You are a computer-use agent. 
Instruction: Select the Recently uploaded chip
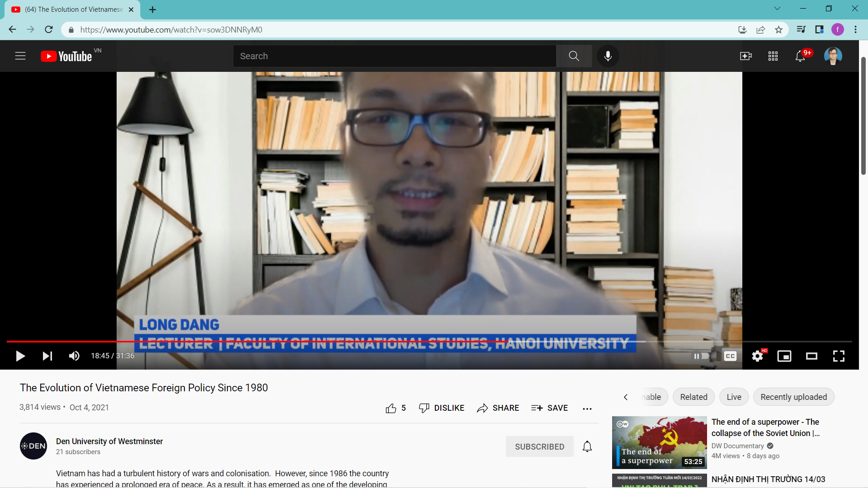click(x=793, y=397)
